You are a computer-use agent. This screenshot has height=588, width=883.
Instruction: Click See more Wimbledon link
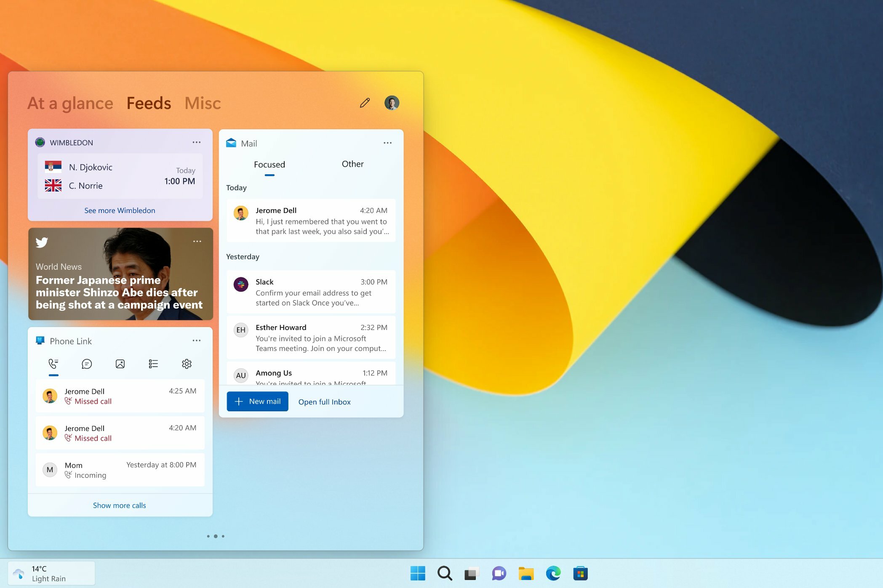click(x=120, y=210)
